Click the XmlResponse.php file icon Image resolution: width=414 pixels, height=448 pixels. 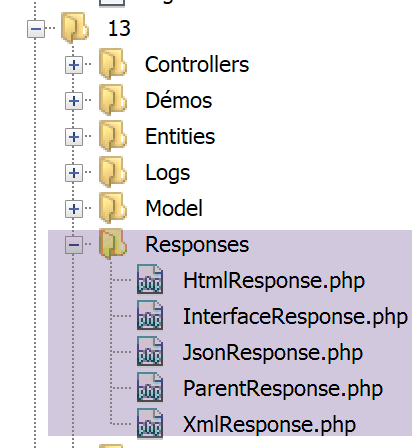(x=150, y=423)
